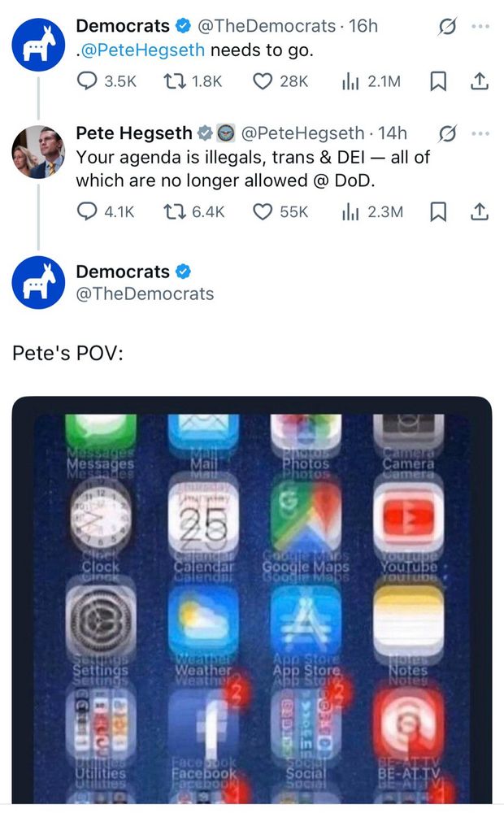Bookmark Pete Hegseth's reply tweet
This screenshot has height=813, width=504.
coord(439,211)
